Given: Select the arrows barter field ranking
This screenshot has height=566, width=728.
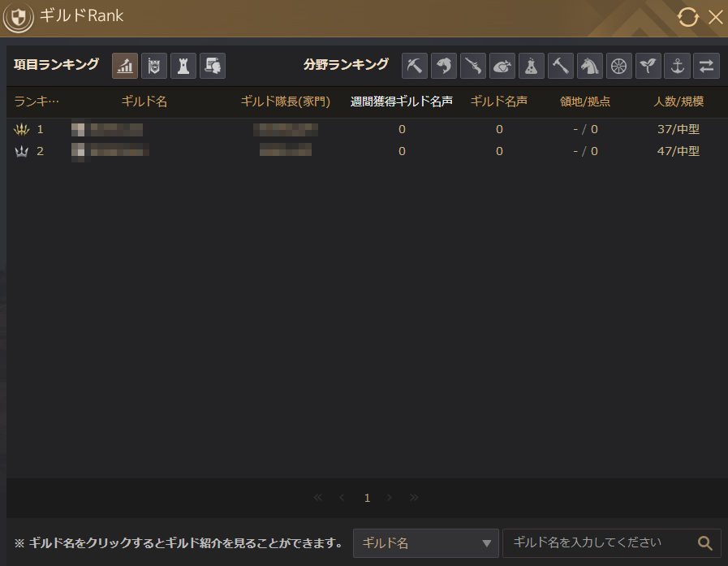Looking at the screenshot, I should point(707,66).
